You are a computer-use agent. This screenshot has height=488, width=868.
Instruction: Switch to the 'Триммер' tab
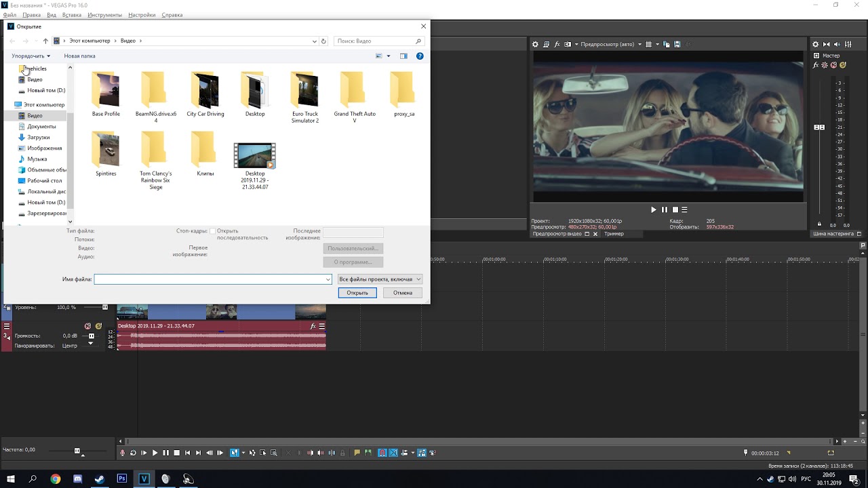[614, 234]
